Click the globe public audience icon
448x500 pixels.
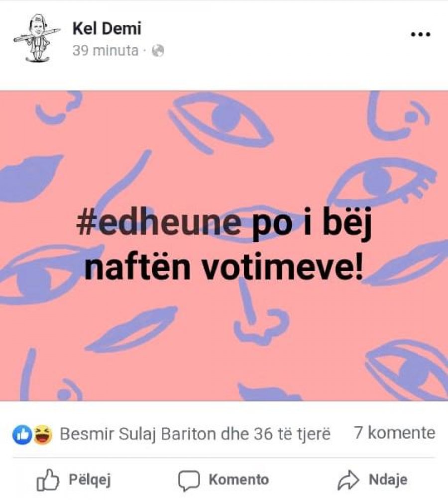point(157,51)
